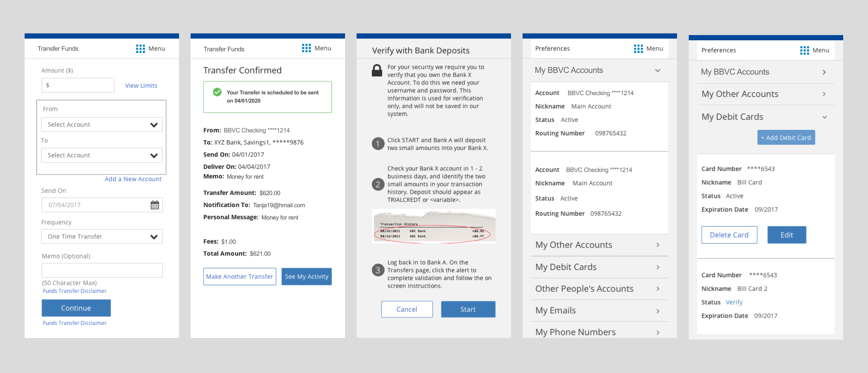Click the step 3 circle icon
This screenshot has height=373, width=868.
[377, 270]
